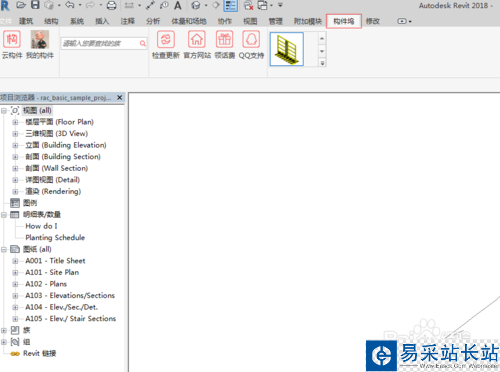The width and height of the screenshot is (500, 372).
Task: Expand the 3D View tree node
Action: (15, 134)
